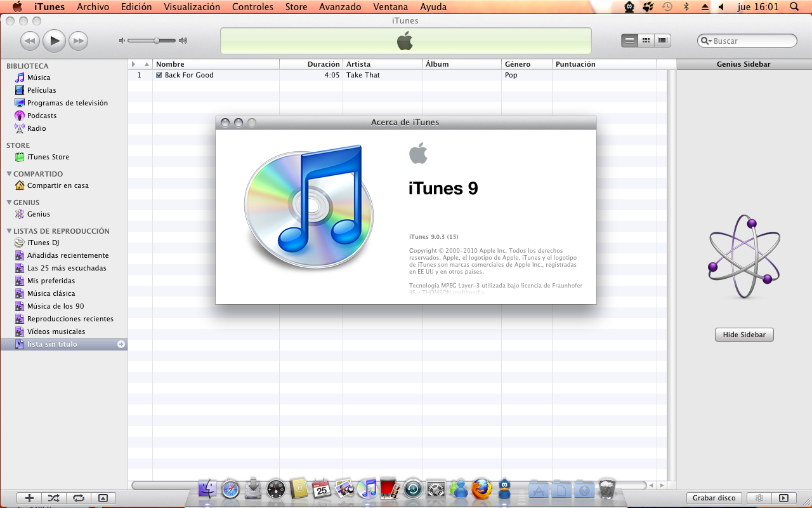Viewport: 812px width, 508px height.
Task: Open the Reproducciones recientes playlist
Action: click(x=63, y=319)
